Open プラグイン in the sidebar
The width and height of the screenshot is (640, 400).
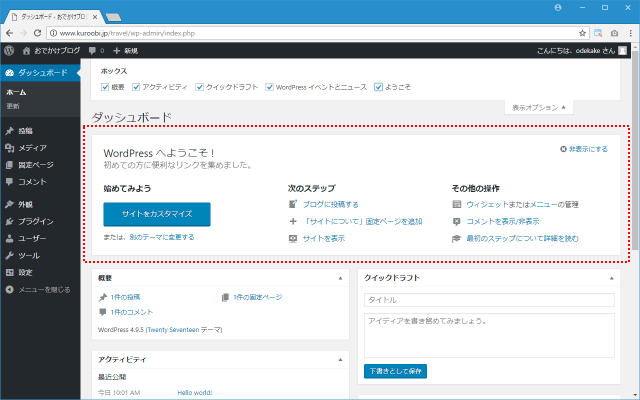tap(36, 221)
